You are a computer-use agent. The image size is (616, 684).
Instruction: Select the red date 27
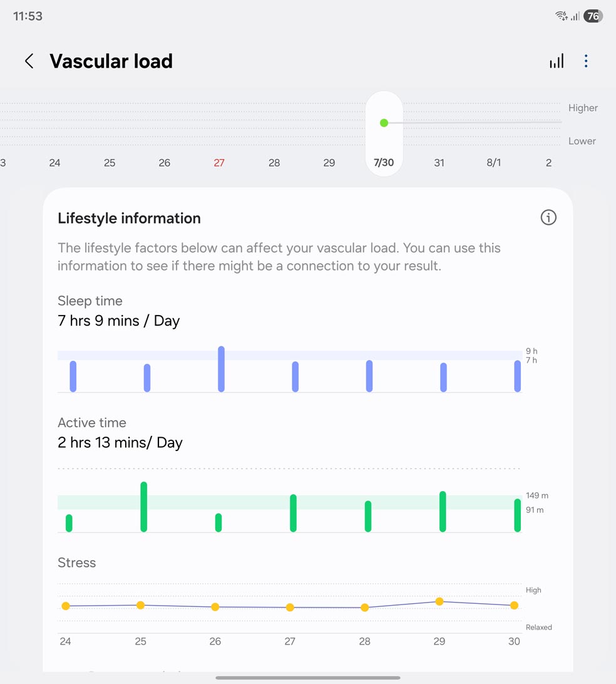tap(219, 163)
